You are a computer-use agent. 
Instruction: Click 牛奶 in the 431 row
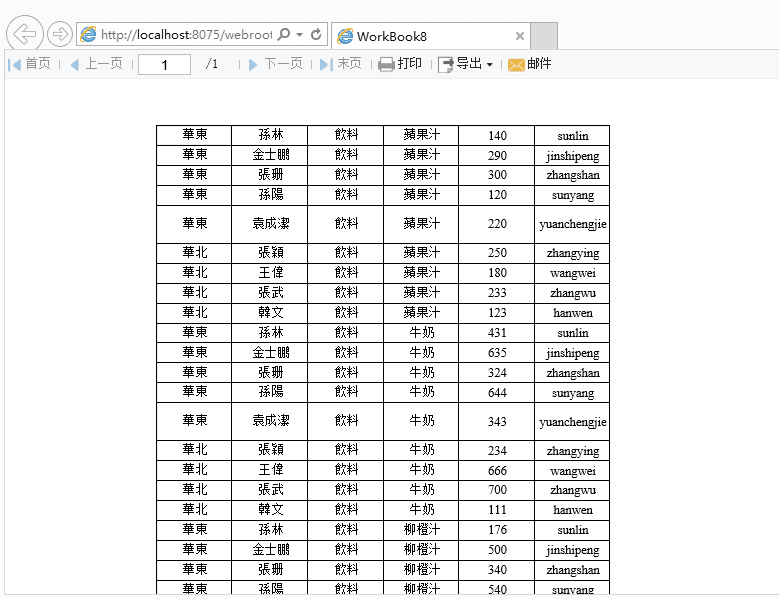(x=421, y=332)
